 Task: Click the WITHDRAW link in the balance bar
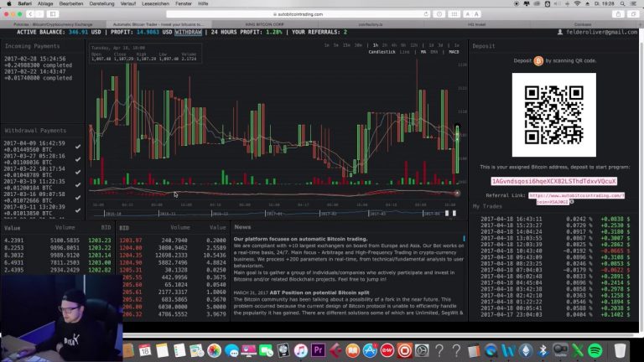[188, 32]
